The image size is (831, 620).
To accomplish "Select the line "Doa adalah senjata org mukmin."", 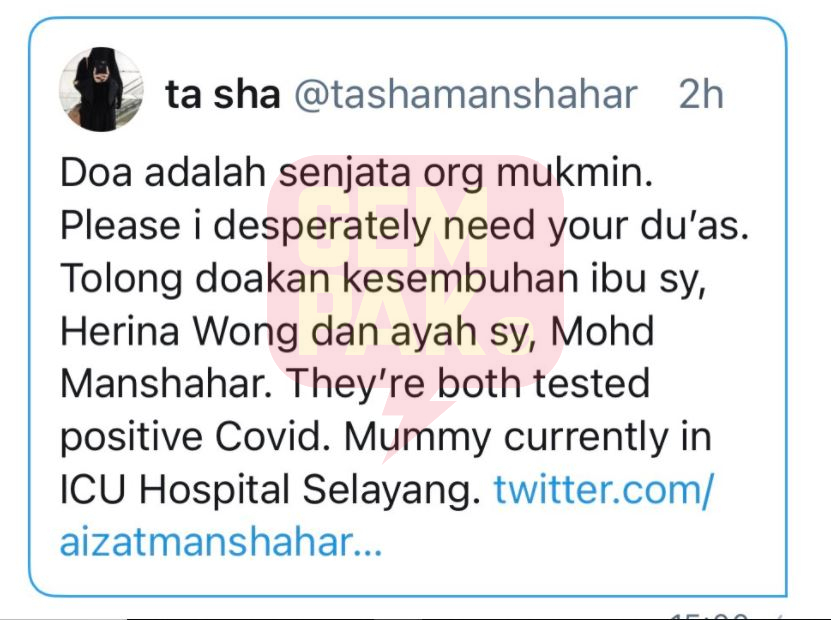I will pos(356,174).
